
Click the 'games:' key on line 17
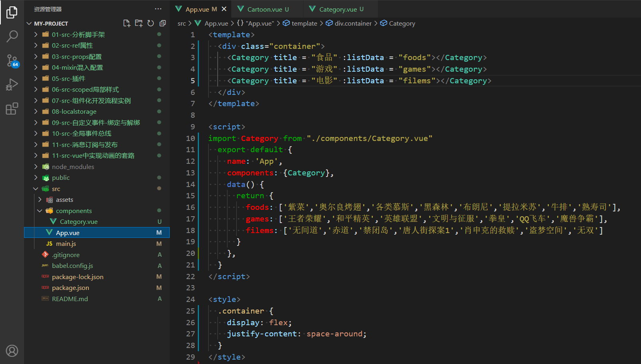(259, 219)
